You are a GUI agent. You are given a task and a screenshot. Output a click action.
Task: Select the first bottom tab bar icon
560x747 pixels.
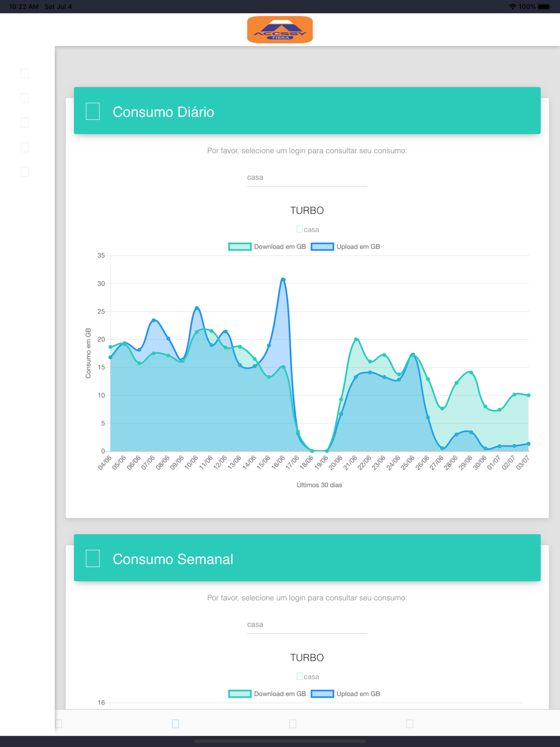click(59, 723)
